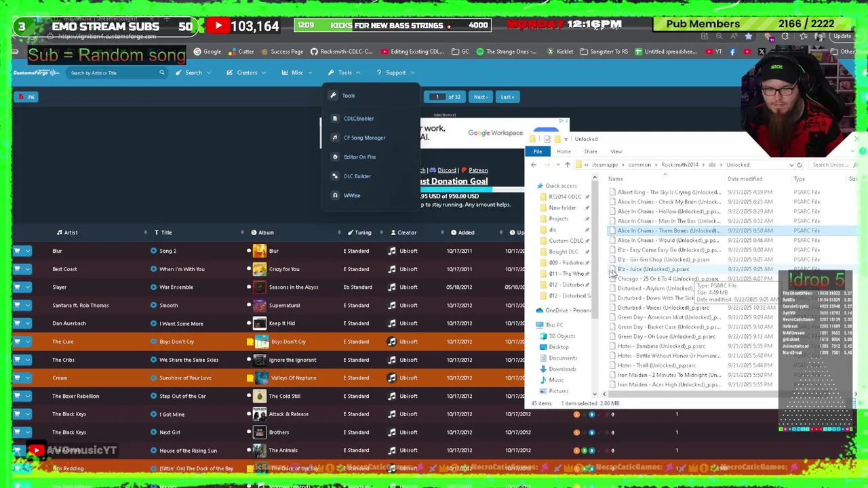Play preview of Next Girl
The width and height of the screenshot is (868, 488).
pos(154,432)
